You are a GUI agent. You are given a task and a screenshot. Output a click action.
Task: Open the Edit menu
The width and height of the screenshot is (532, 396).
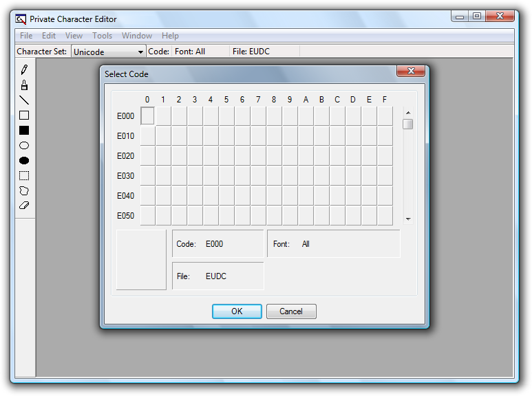pos(48,36)
